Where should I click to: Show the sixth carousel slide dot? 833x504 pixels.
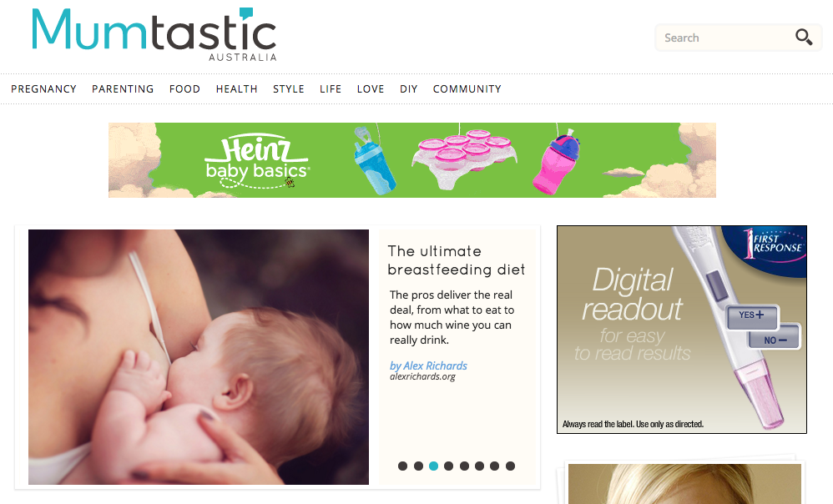[479, 466]
